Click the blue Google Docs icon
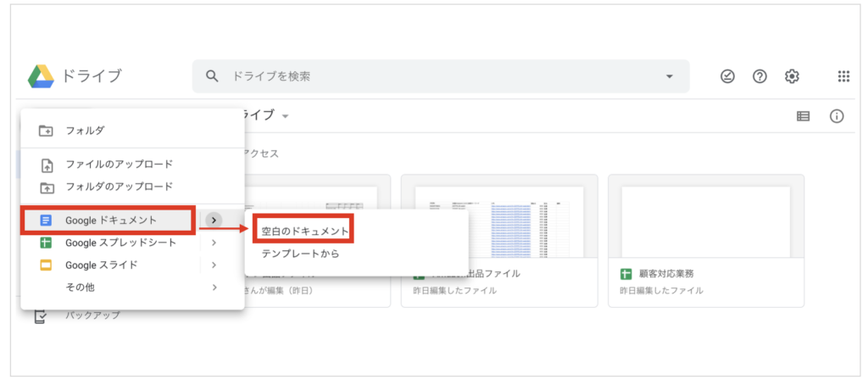Image resolution: width=868 pixels, height=380 pixels. click(46, 221)
